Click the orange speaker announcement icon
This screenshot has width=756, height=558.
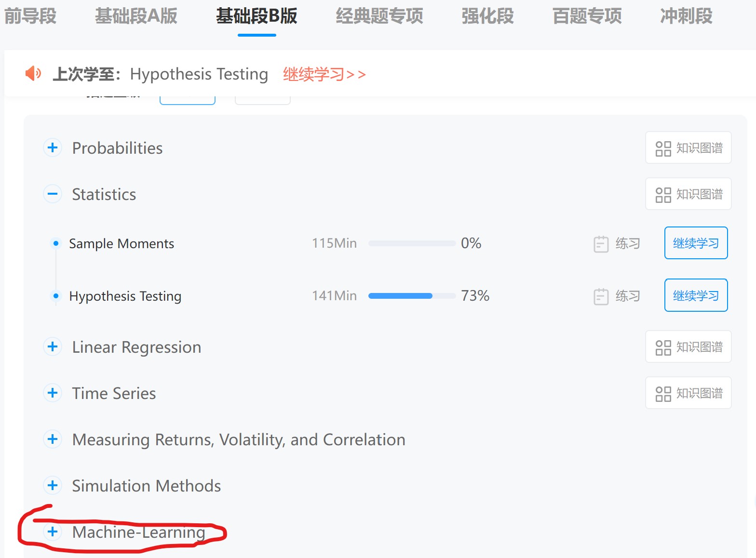click(x=33, y=74)
